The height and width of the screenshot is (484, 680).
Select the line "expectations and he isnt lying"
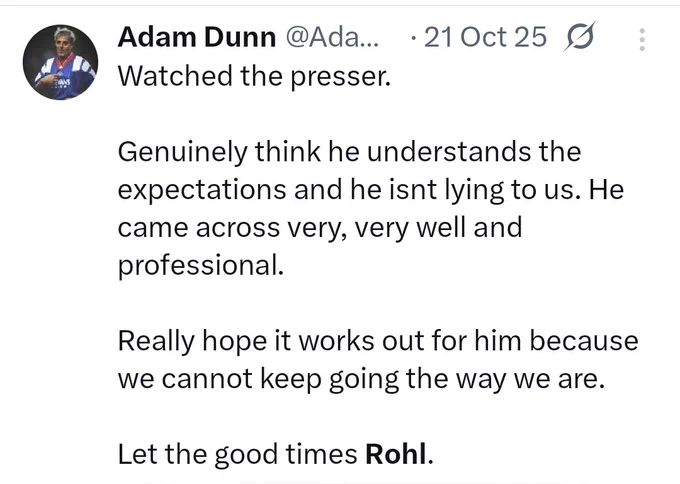(x=371, y=190)
